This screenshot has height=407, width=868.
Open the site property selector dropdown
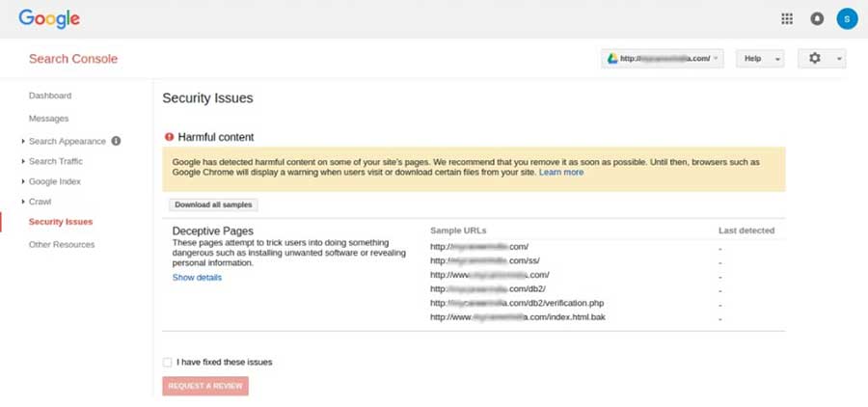(663, 58)
